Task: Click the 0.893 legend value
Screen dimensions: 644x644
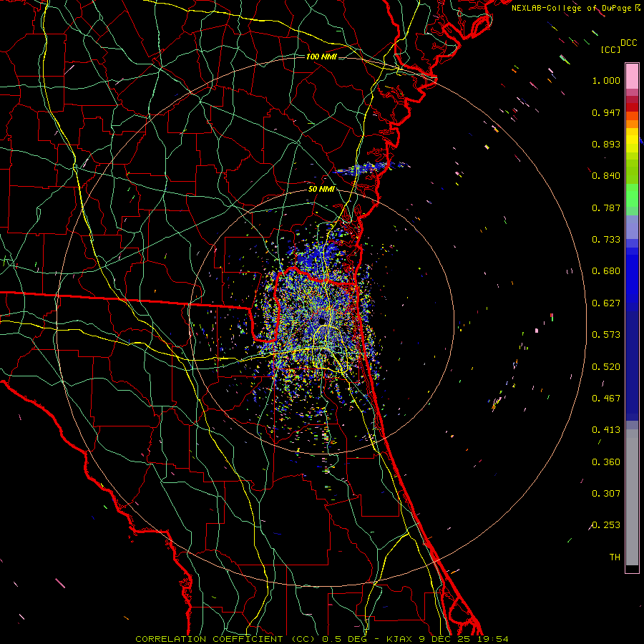Action: pyautogui.click(x=606, y=144)
